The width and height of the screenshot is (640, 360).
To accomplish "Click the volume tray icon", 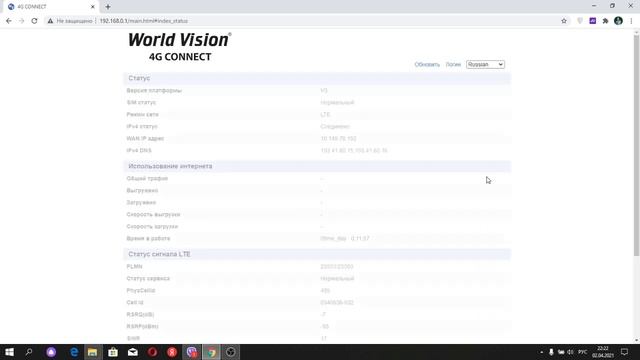I will coord(570,352).
